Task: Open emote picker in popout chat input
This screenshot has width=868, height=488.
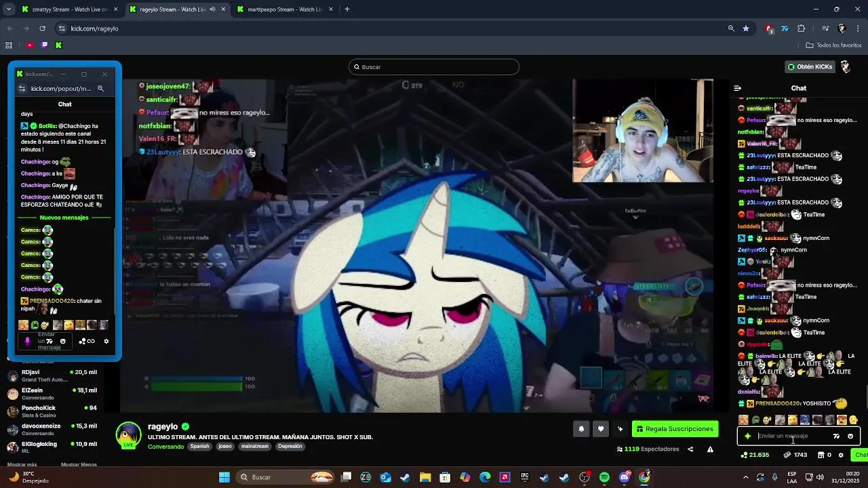Action: tap(63, 342)
